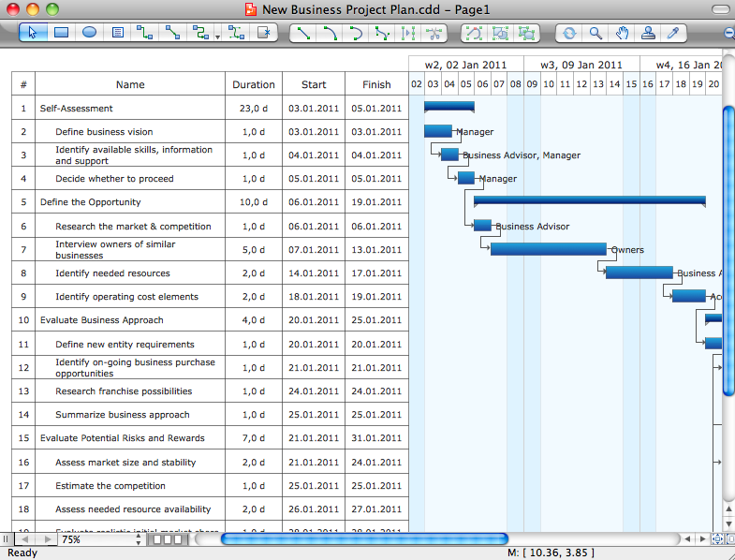Pick the straight line drawing tool
The height and width of the screenshot is (560, 735).
(x=302, y=33)
